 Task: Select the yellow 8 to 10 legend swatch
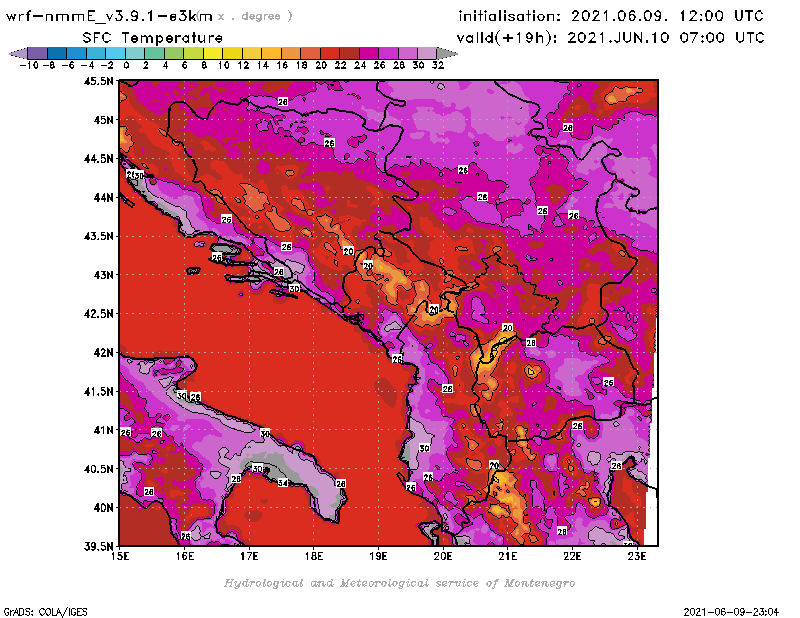tap(213, 53)
